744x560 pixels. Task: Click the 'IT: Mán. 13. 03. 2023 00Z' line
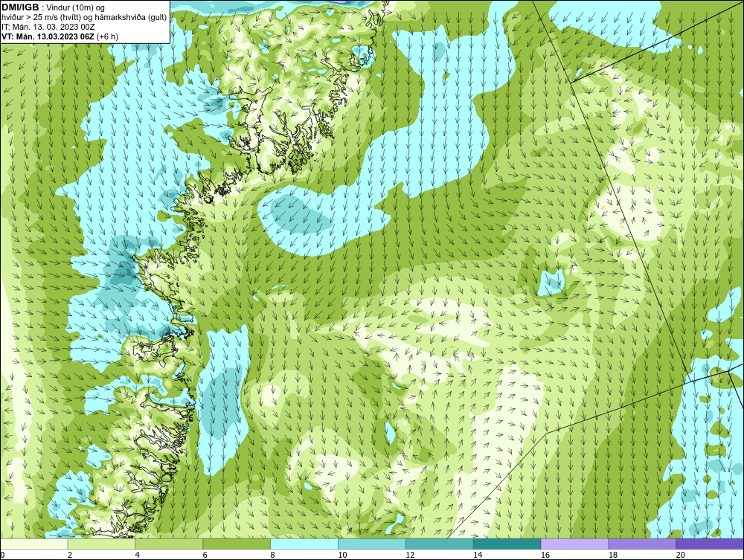click(48, 27)
